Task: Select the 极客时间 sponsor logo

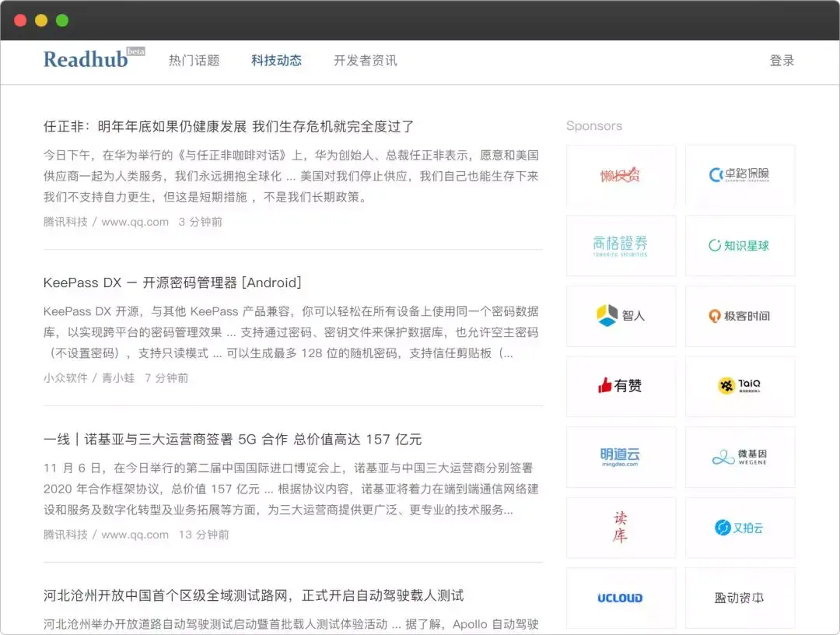Action: pos(740,316)
